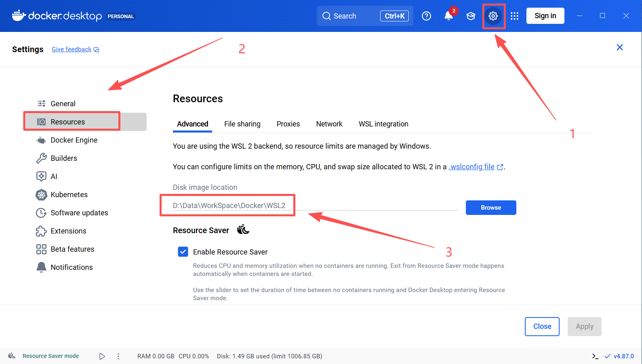The height and width of the screenshot is (364, 642).
Task: Click the Builders wrench icon
Action: [x=41, y=158]
